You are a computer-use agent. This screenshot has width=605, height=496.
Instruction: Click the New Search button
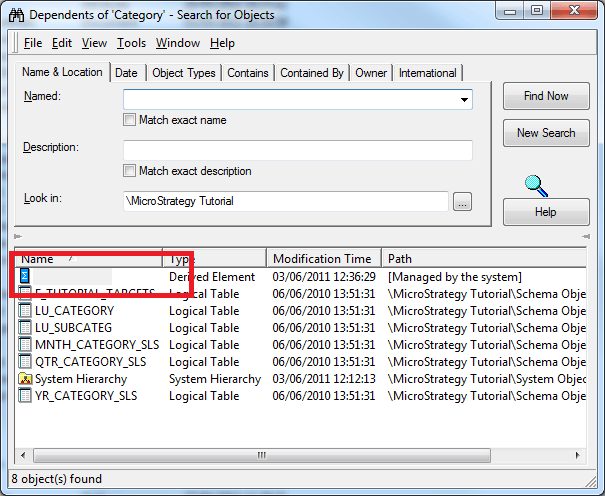(x=545, y=133)
